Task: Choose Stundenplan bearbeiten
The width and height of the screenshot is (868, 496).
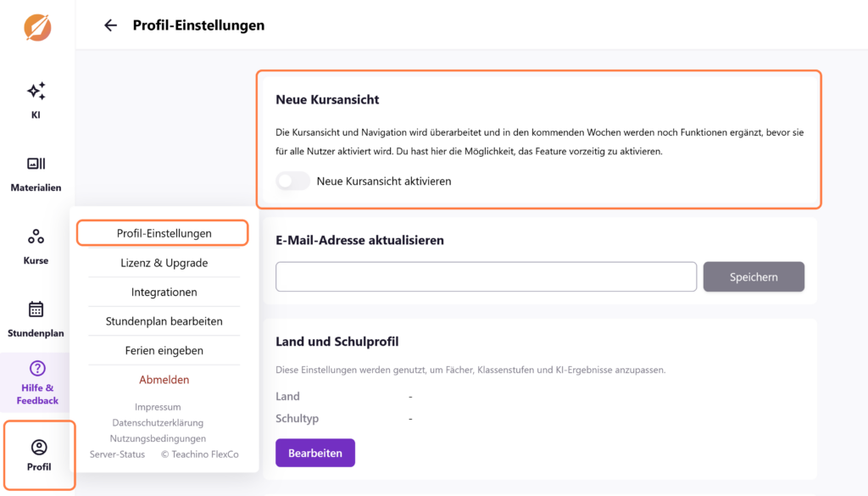Action: [163, 321]
